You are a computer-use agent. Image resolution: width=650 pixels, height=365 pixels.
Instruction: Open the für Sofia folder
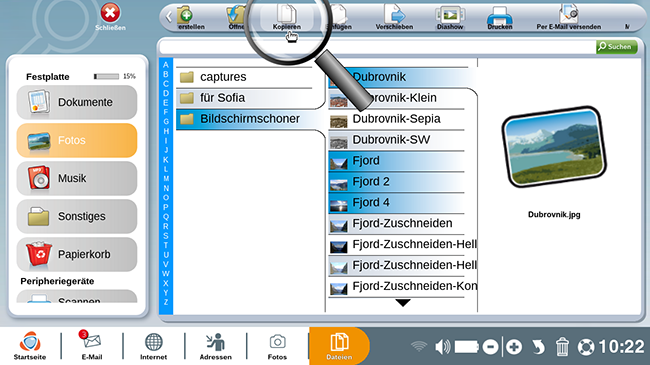click(249, 98)
